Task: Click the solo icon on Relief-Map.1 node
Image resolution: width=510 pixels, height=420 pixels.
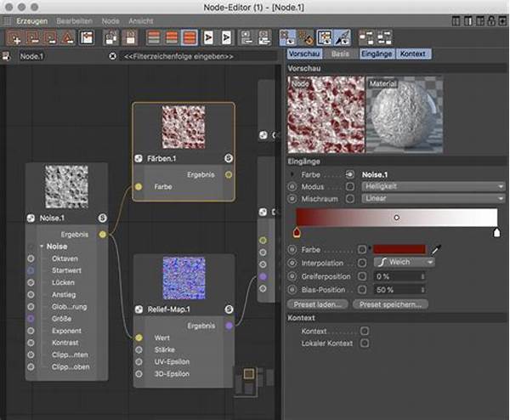Action: pyautogui.click(x=228, y=309)
